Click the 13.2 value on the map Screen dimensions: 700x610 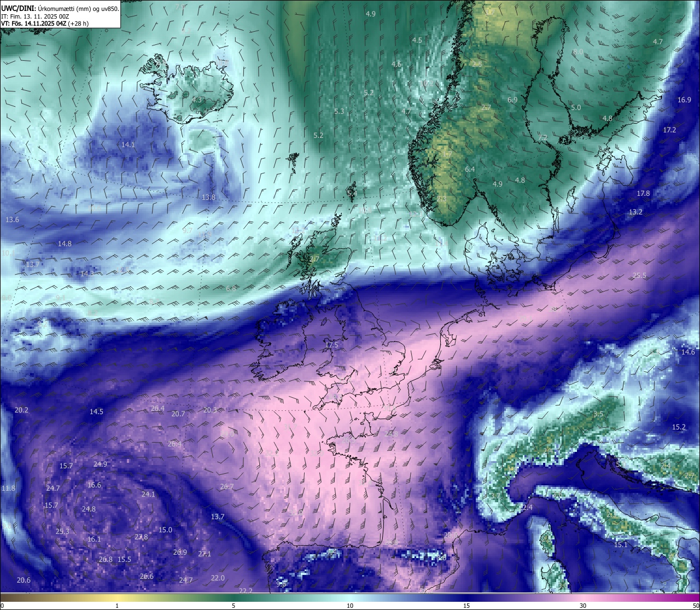pyautogui.click(x=635, y=212)
